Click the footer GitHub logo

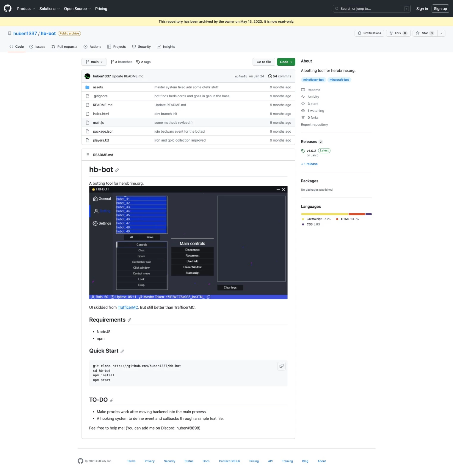[x=80, y=461]
